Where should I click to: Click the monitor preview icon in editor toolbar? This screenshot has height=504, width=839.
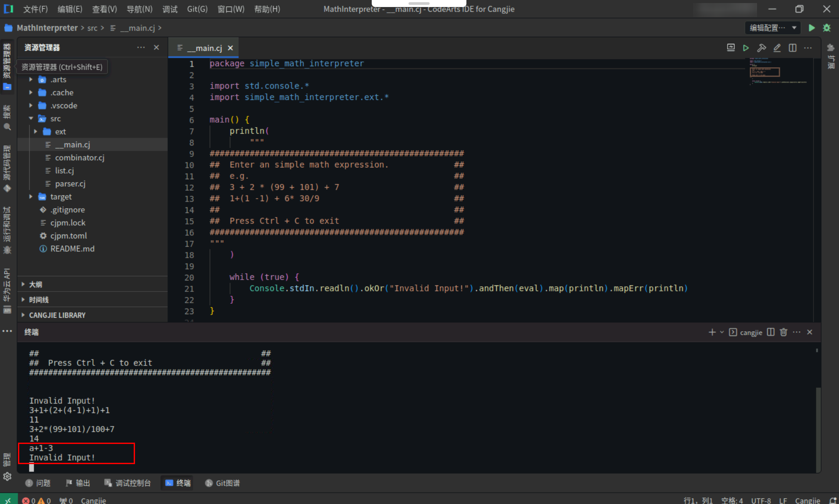click(731, 48)
